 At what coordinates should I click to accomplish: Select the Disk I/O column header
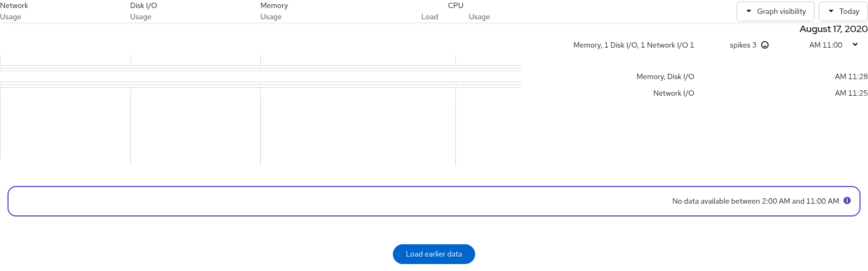[143, 5]
